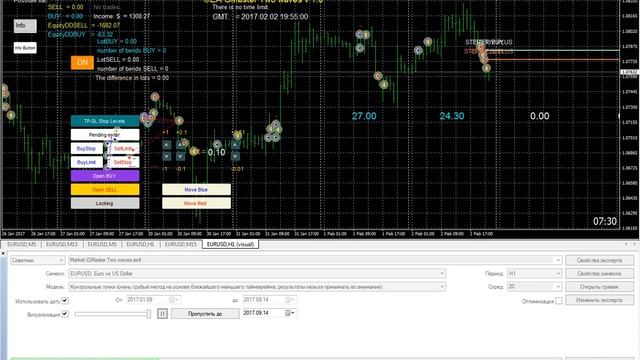Decrease lot by -1 with down arrow
Image resolution: width=640 pixels, height=360 pixels.
(x=166, y=156)
